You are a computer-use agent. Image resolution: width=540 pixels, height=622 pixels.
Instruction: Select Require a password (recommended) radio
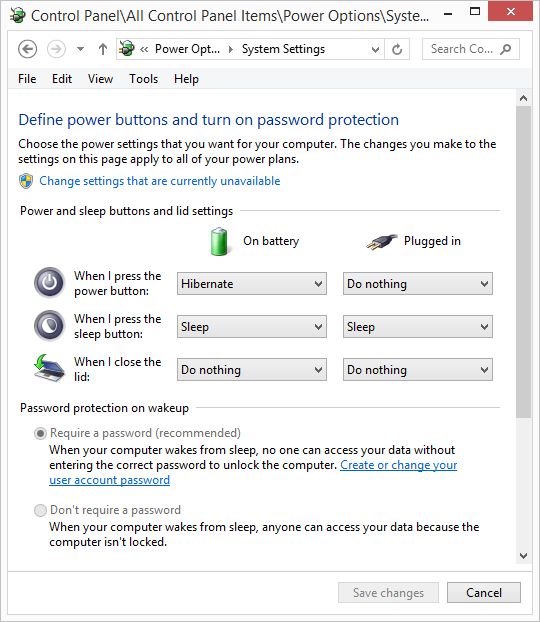[40, 434]
